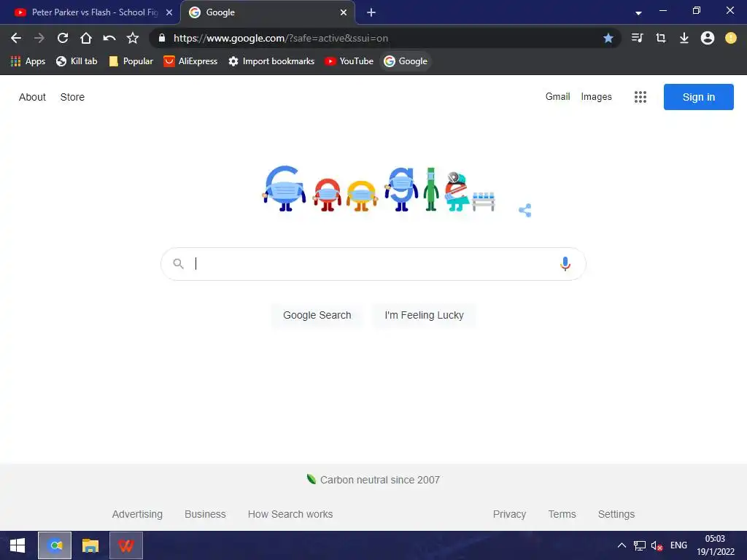Click the padlock site security icon

162,38
